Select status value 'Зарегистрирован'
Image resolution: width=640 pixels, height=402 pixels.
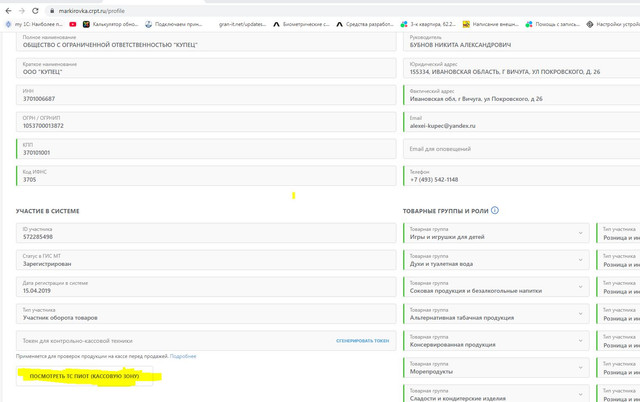point(47,264)
